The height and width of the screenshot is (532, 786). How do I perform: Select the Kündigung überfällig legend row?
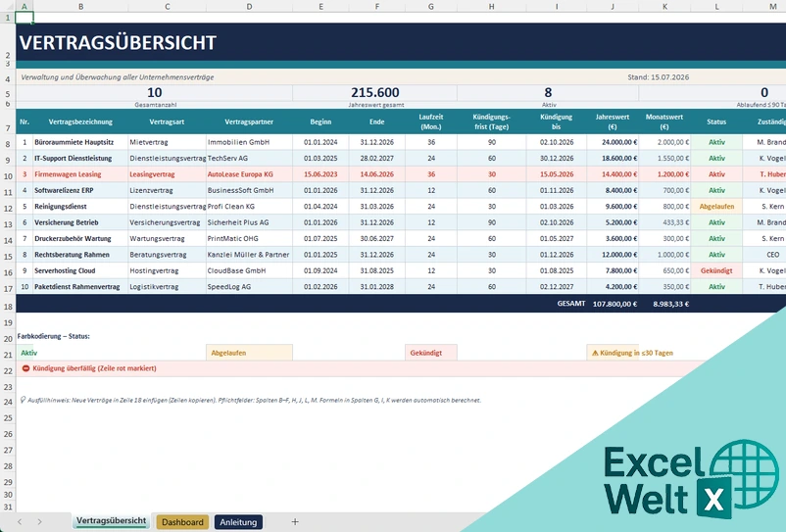[361, 368]
